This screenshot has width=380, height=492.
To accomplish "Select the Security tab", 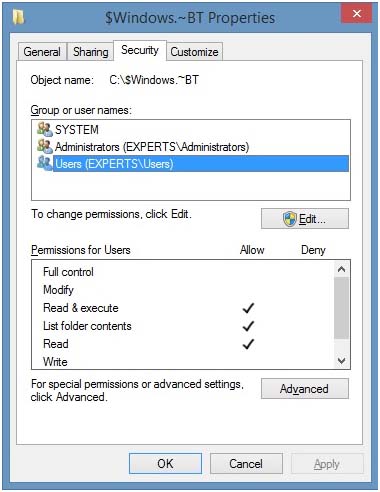I will click(x=140, y=50).
